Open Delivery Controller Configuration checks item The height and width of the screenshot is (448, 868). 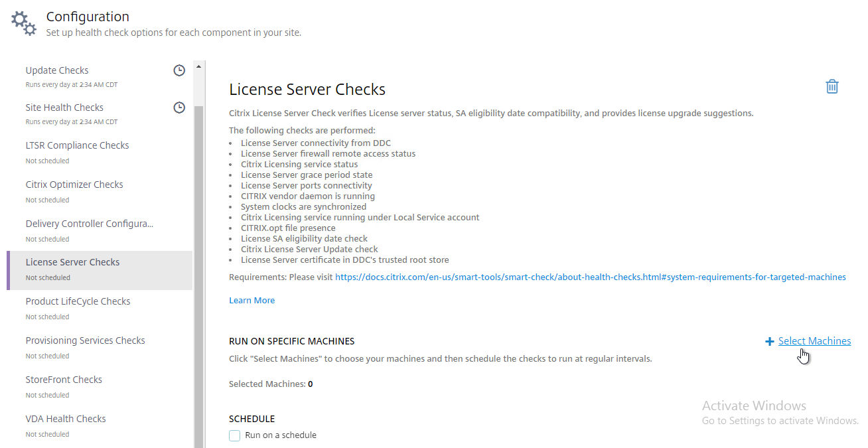click(x=100, y=230)
